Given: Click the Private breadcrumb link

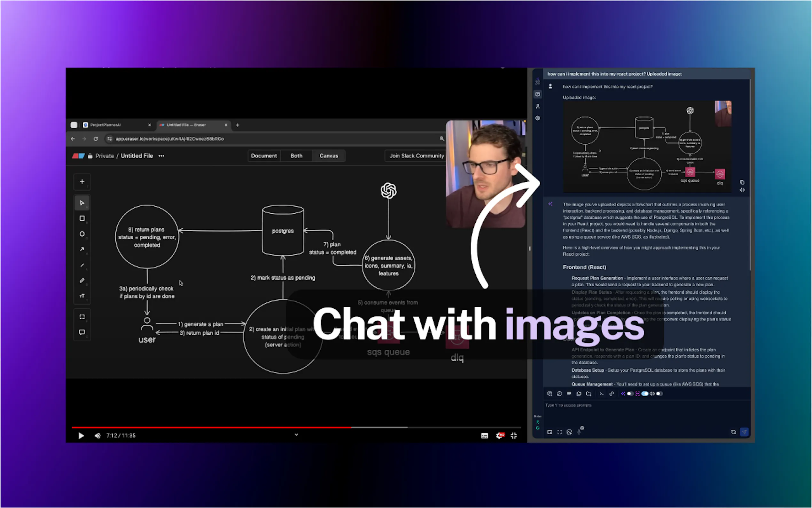Looking at the screenshot, I should click(x=105, y=156).
